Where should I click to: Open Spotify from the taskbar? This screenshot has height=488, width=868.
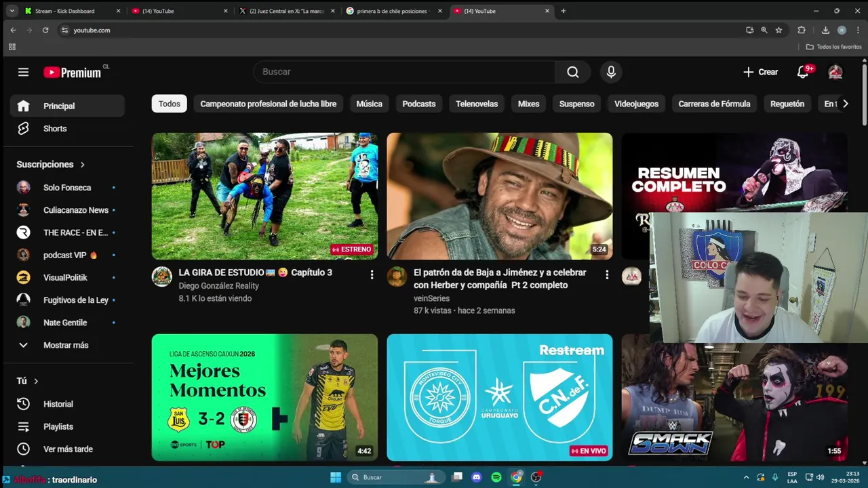point(496,477)
